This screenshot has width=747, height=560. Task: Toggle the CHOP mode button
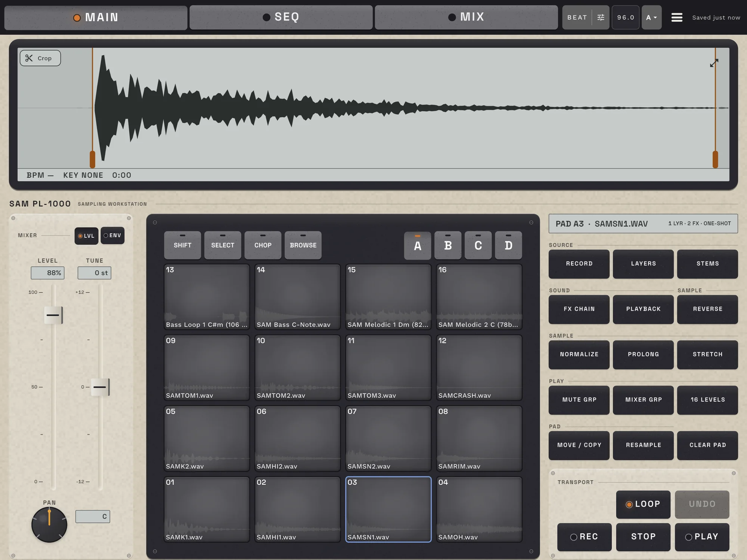[x=263, y=245]
